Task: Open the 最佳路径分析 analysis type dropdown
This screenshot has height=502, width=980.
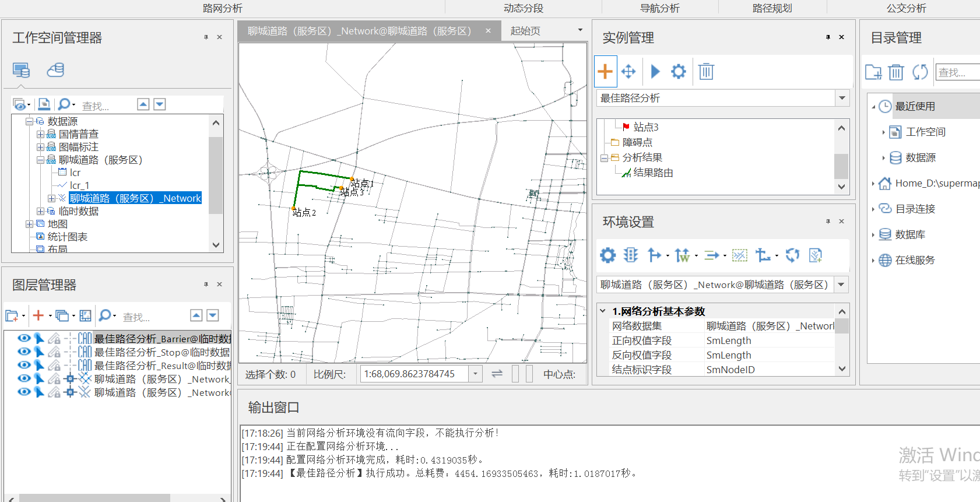Action: click(842, 98)
